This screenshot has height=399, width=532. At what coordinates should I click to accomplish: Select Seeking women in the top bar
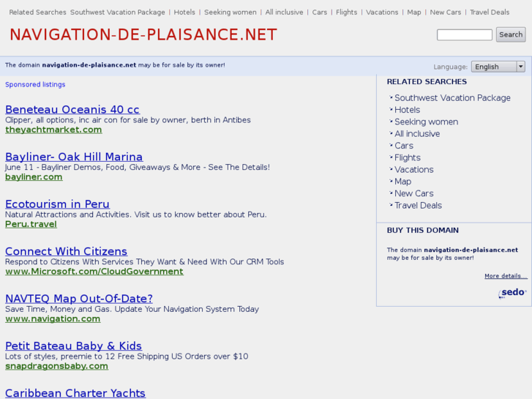point(230,12)
